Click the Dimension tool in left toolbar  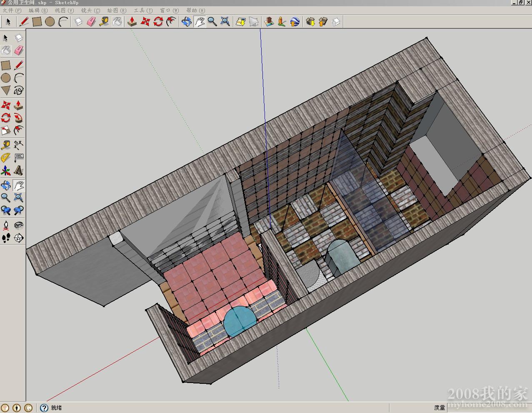[x=18, y=145]
